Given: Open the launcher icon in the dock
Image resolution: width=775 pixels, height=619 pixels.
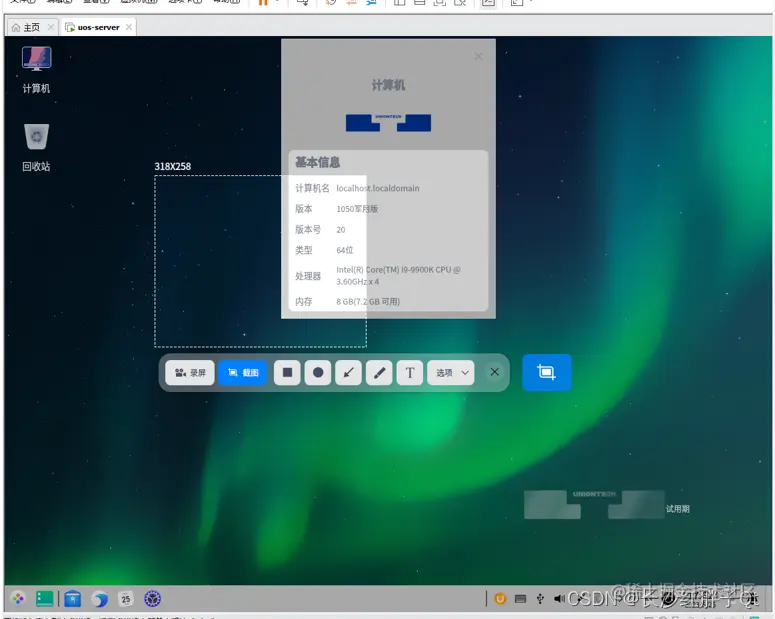Looking at the screenshot, I should (18, 599).
